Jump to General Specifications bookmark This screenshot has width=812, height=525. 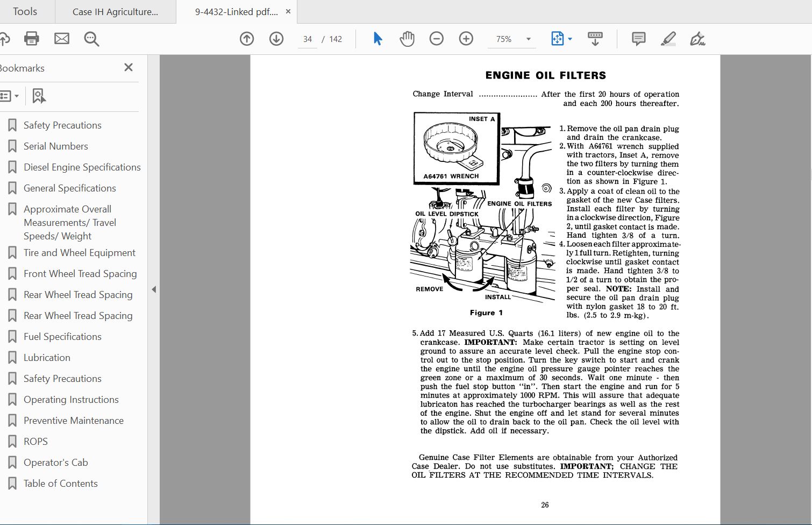pyautogui.click(x=70, y=188)
